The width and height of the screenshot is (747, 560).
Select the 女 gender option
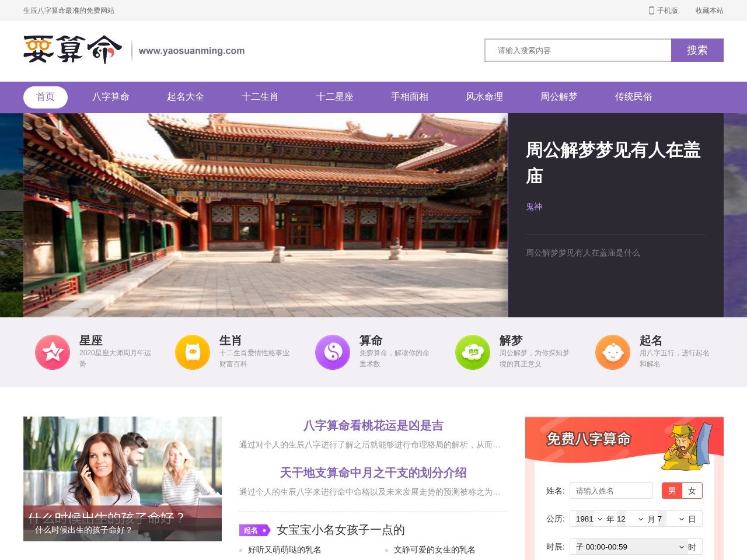tap(692, 491)
